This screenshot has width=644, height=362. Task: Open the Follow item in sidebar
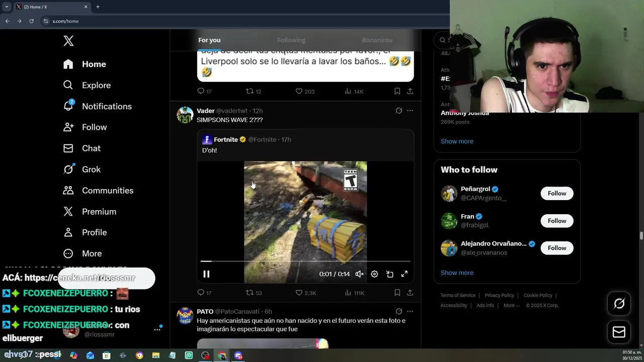click(x=85, y=128)
